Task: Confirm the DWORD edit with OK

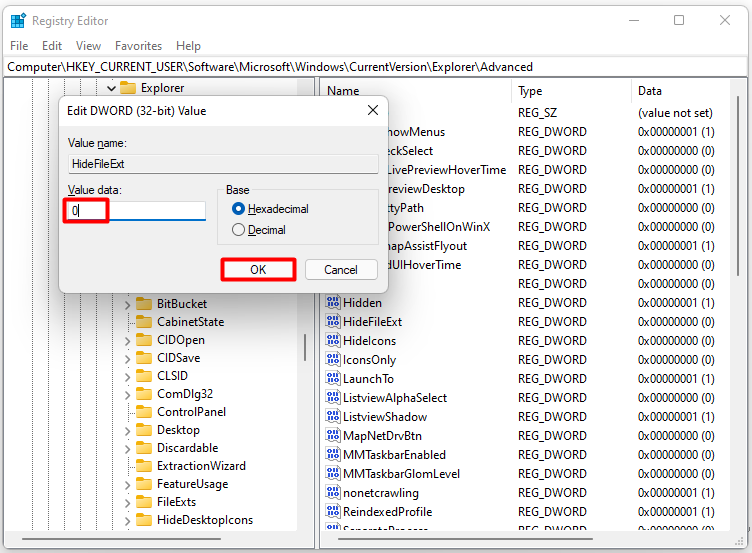Action: (258, 270)
